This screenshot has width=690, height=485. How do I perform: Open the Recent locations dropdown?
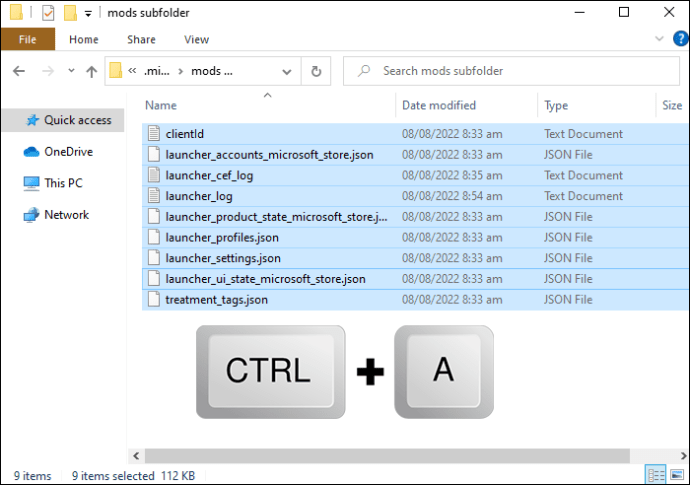pyautogui.click(x=71, y=70)
